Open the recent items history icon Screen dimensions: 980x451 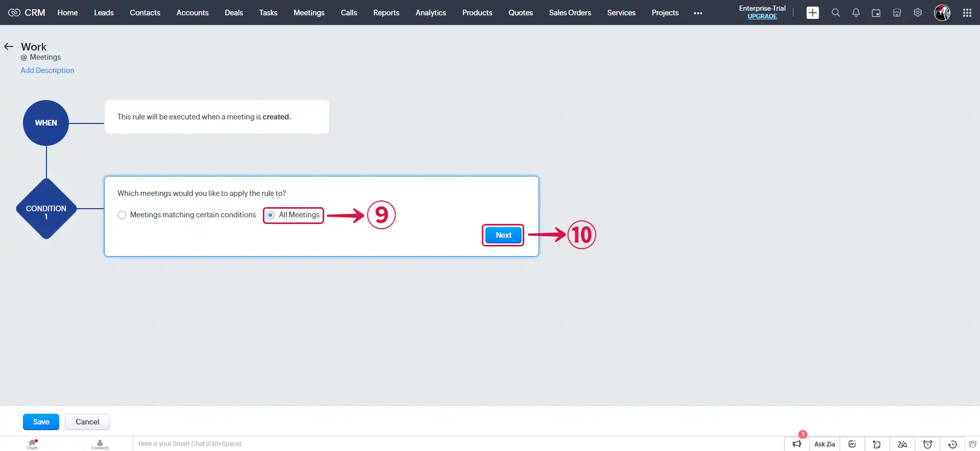click(952, 444)
